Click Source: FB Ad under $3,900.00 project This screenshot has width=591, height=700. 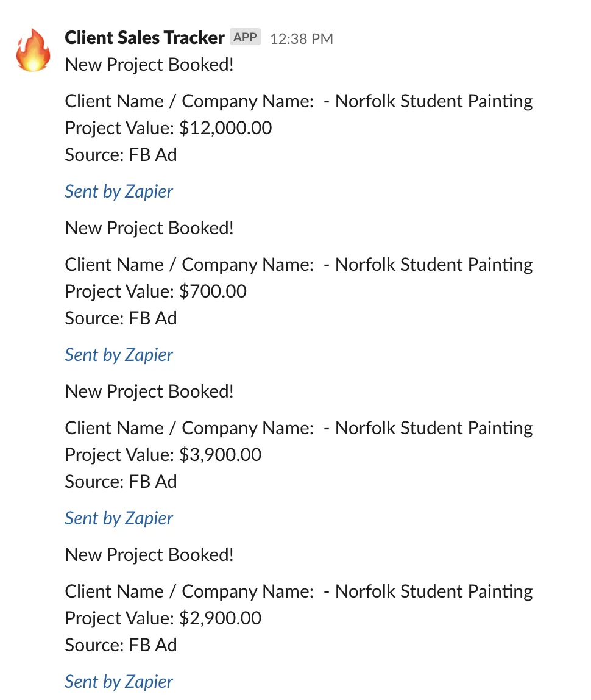pyautogui.click(x=121, y=482)
